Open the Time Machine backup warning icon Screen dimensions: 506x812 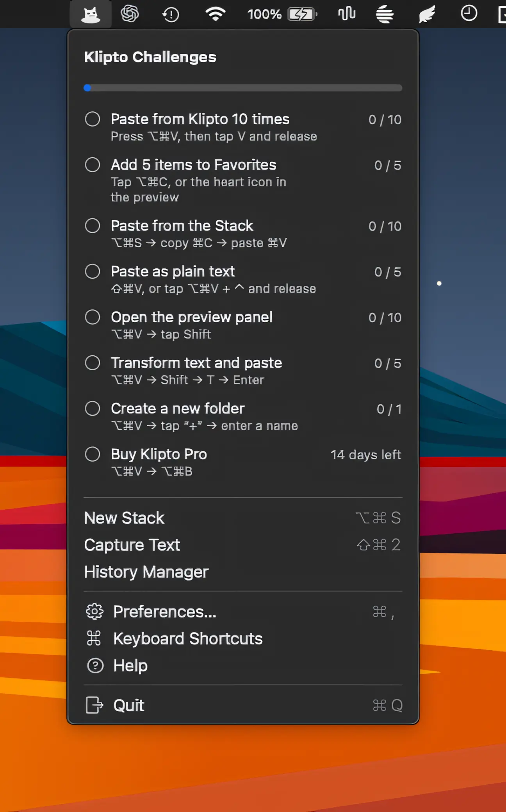tap(171, 15)
